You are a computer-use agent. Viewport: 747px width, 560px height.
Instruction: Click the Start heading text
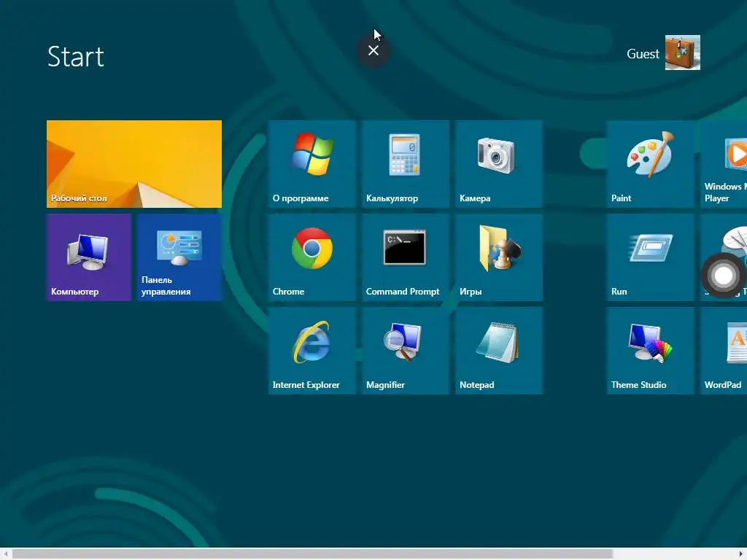click(76, 57)
